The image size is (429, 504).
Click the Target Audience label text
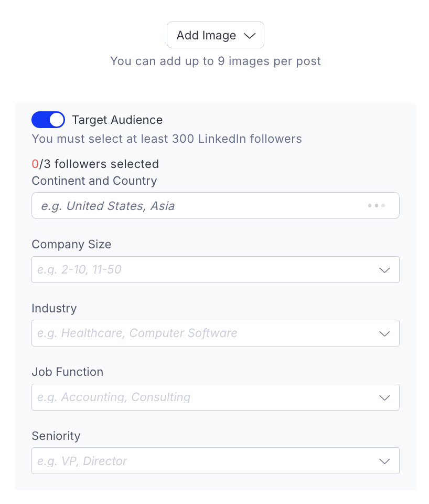pos(117,120)
